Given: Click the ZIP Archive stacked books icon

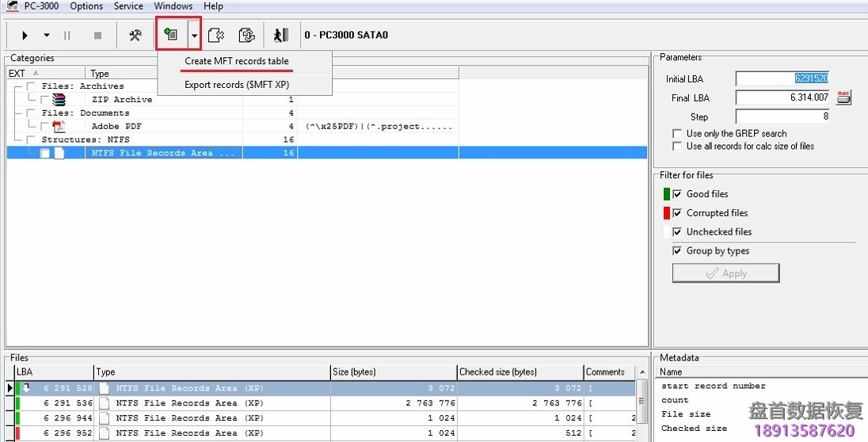Looking at the screenshot, I should [x=59, y=100].
